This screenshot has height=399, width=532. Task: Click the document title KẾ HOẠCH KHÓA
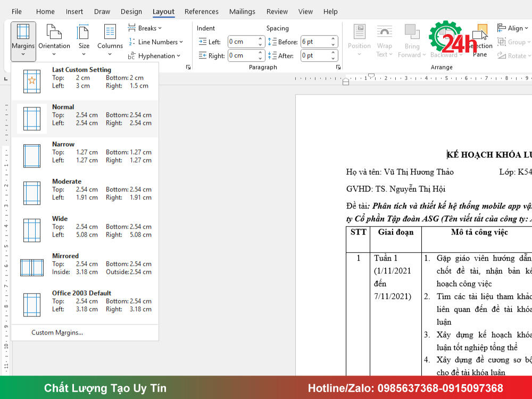[489, 155]
